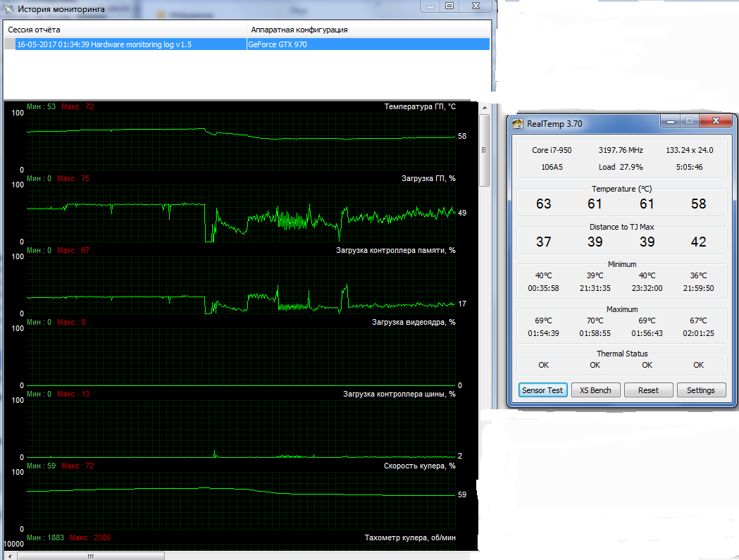The height and width of the screenshot is (560, 739).
Task: Launch XS Bench in RealTemp
Action: click(x=595, y=390)
